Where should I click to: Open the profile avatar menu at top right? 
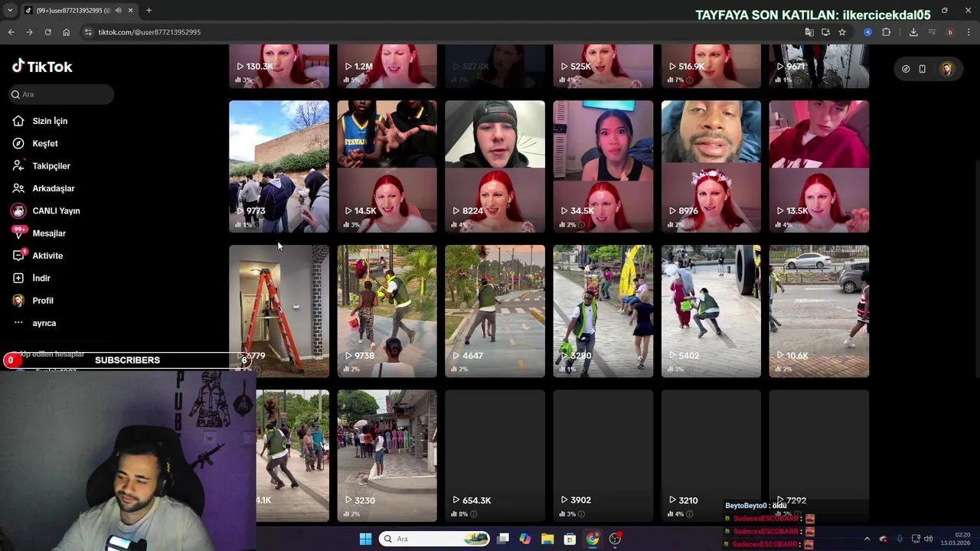click(947, 69)
